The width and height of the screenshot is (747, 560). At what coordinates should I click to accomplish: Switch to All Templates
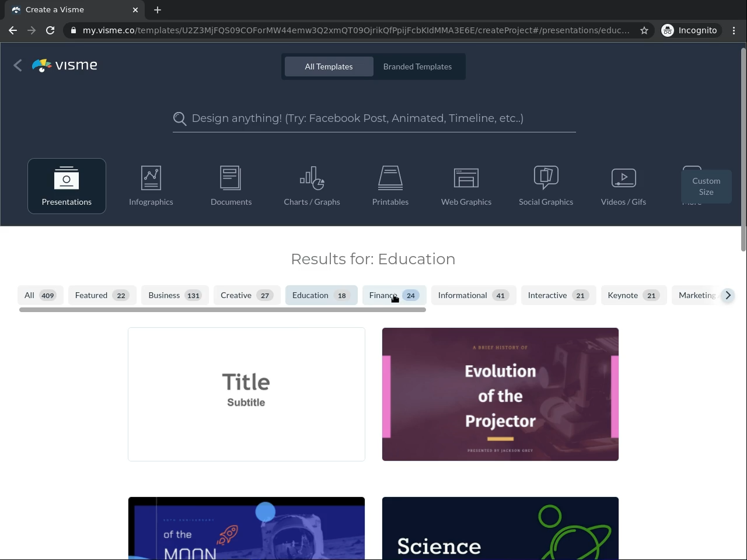point(329,66)
